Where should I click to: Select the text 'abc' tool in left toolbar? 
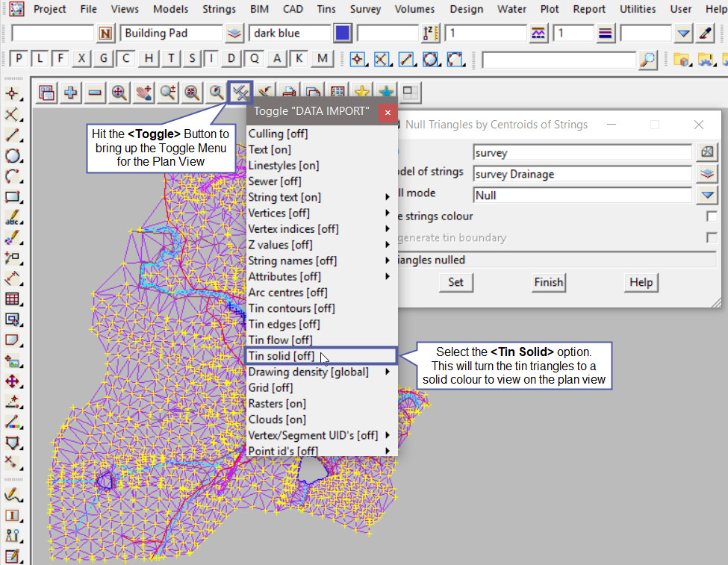point(12,219)
